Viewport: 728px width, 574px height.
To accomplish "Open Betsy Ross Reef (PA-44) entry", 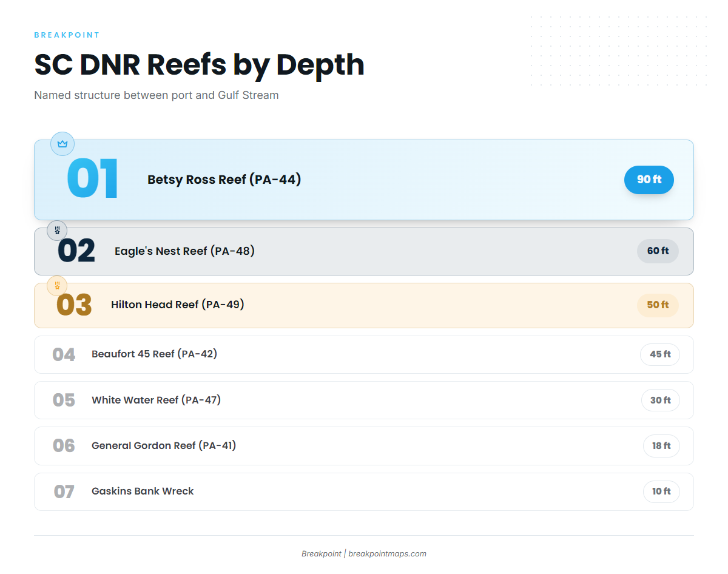I will 364,180.
